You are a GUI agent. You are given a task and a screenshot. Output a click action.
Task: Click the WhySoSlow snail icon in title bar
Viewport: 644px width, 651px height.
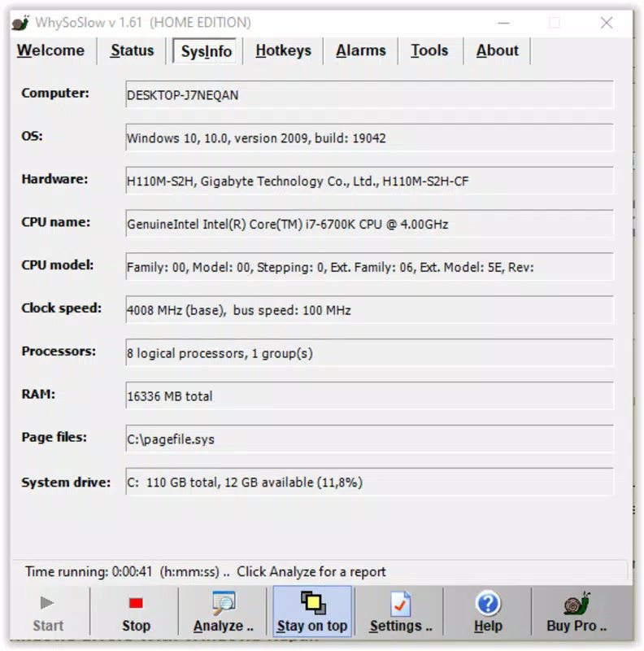(20, 23)
